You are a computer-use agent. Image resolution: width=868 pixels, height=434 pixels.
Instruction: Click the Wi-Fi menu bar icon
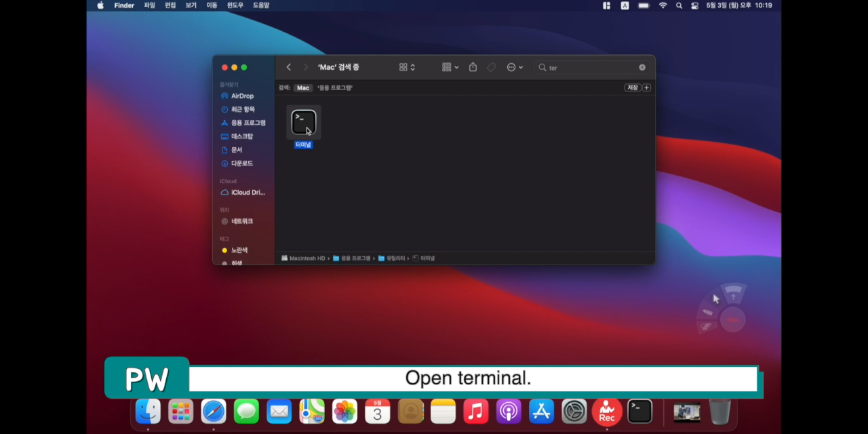663,5
